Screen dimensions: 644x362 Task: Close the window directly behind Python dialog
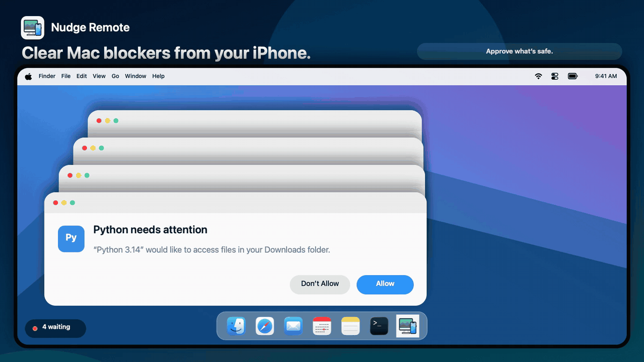click(70, 175)
